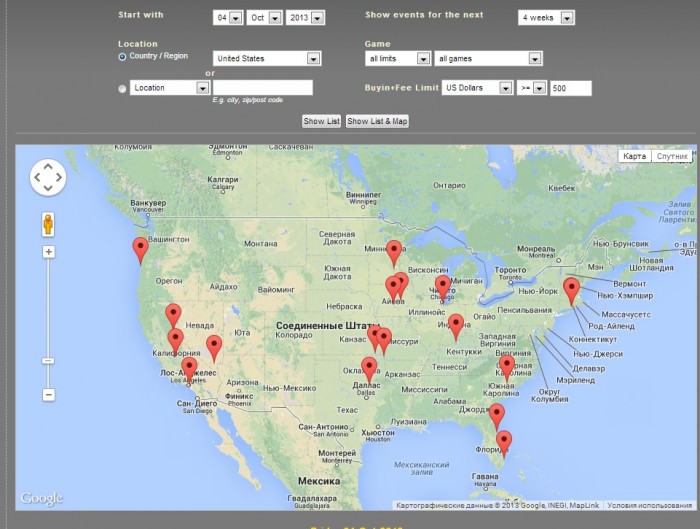
Task: Click the map marker over Oklahoma
Action: [369, 370]
